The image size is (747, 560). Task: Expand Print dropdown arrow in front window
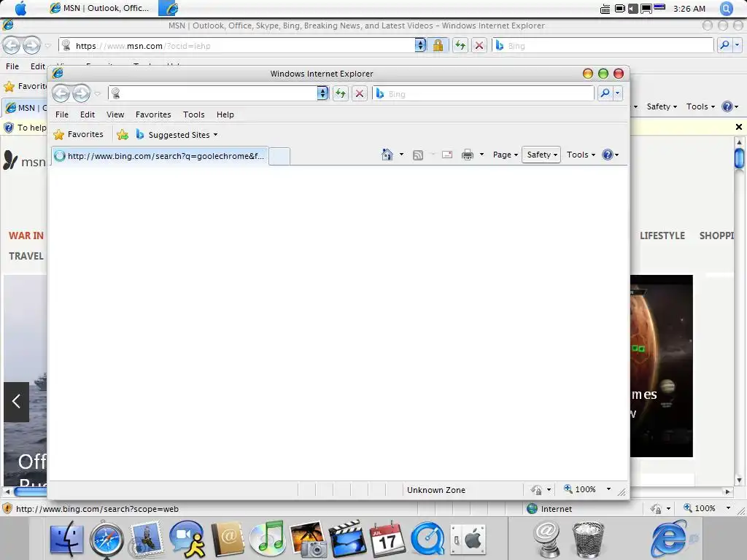[x=481, y=155]
